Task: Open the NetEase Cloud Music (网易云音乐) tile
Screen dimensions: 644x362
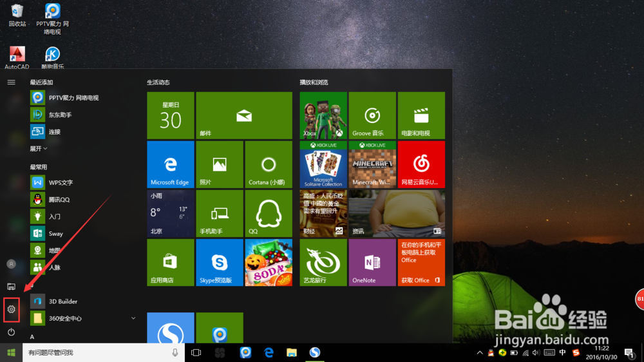Action: pos(421,164)
